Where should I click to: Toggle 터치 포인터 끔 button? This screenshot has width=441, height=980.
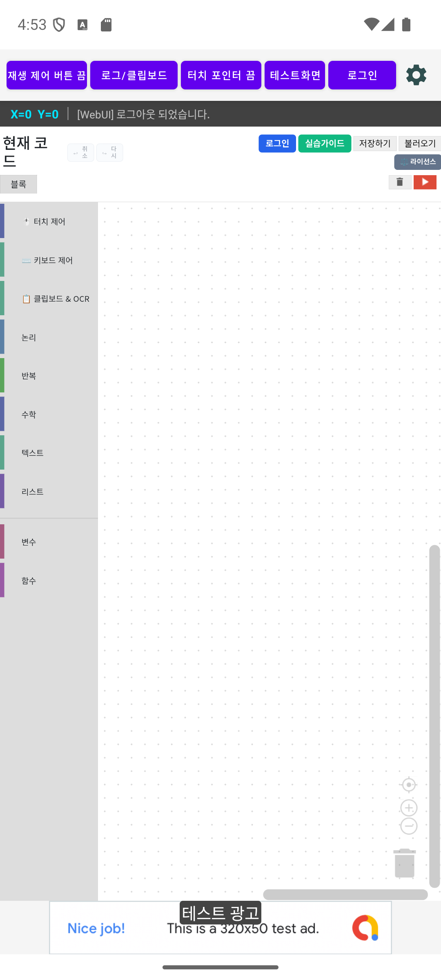pyautogui.click(x=221, y=75)
